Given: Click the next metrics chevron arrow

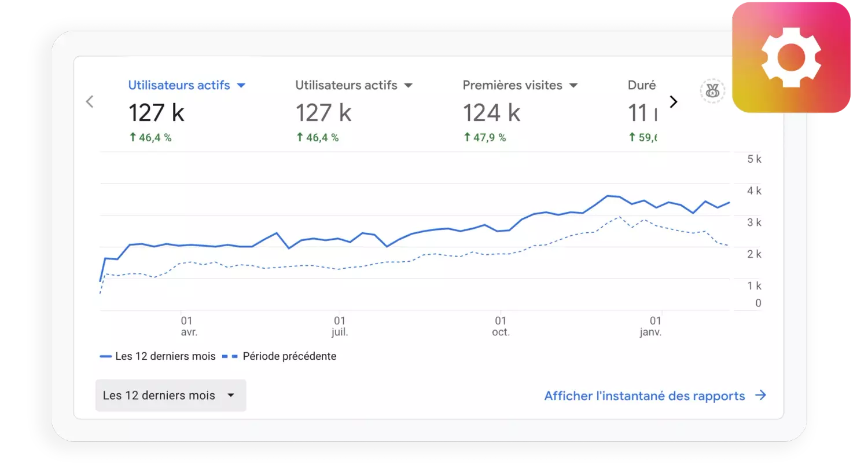Looking at the screenshot, I should (673, 101).
